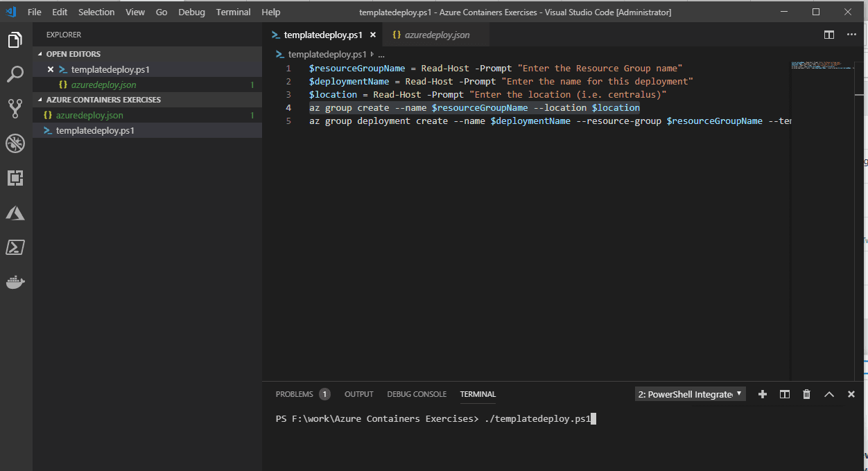Switch to the azuredeploy.json editor tab
The width and height of the screenshot is (868, 471).
click(x=437, y=35)
